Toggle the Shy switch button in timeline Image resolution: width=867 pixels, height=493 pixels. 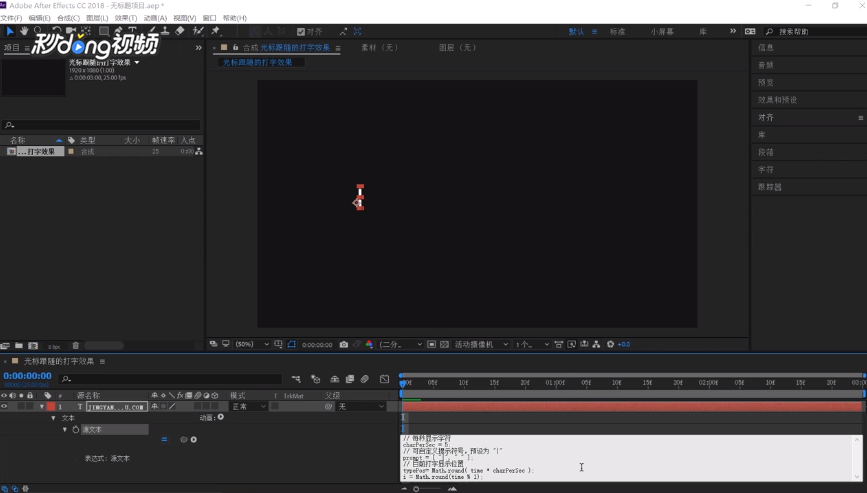click(x=335, y=379)
